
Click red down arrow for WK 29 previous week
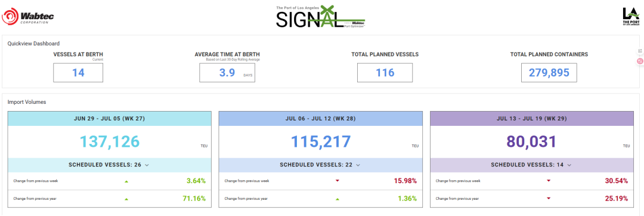(549, 181)
